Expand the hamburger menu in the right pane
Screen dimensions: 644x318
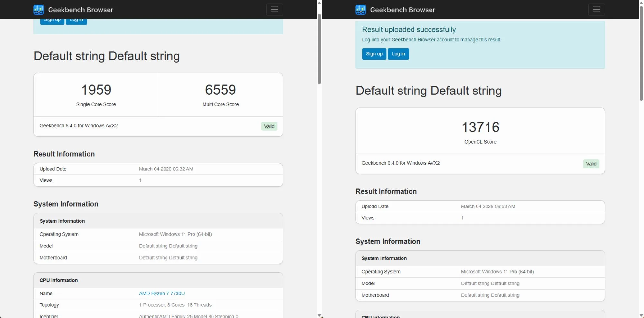596,10
